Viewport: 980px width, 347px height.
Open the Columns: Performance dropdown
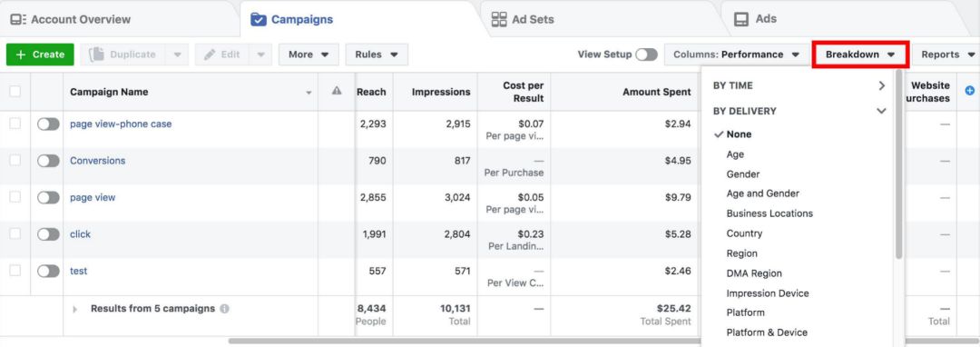736,55
